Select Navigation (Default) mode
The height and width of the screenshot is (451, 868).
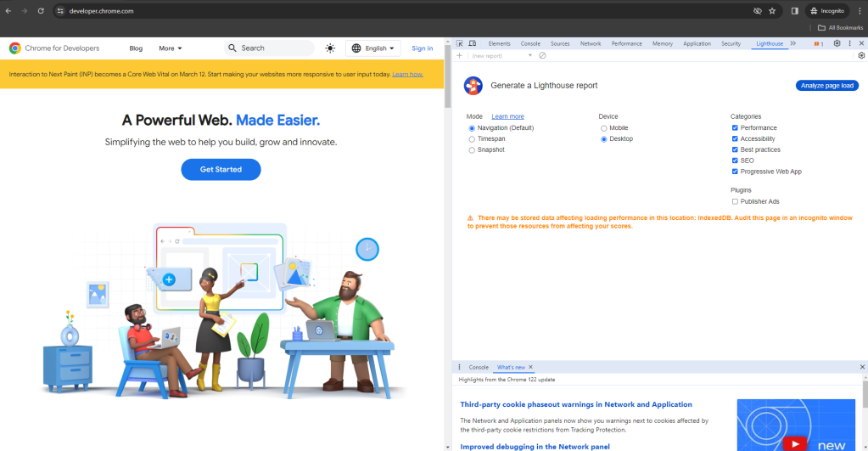pyautogui.click(x=472, y=128)
